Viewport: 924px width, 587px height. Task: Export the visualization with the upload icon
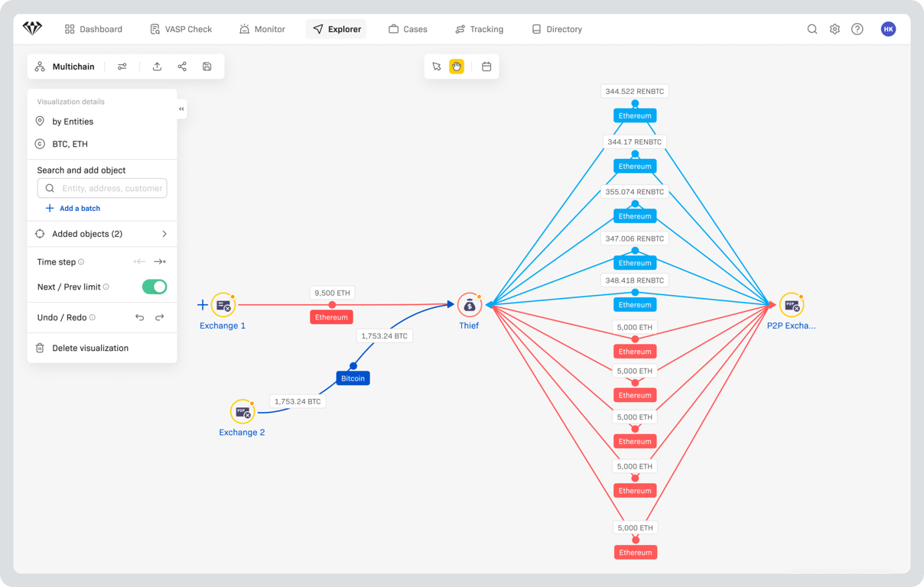(157, 66)
